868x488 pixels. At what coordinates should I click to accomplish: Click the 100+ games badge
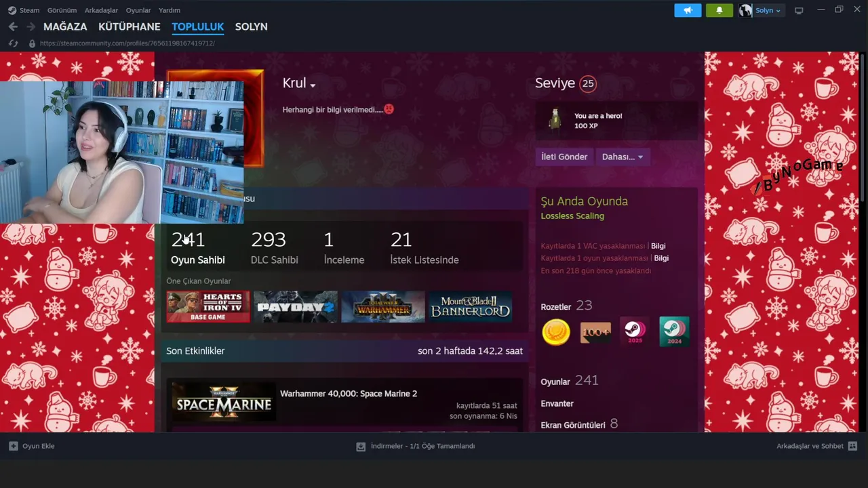tap(595, 332)
